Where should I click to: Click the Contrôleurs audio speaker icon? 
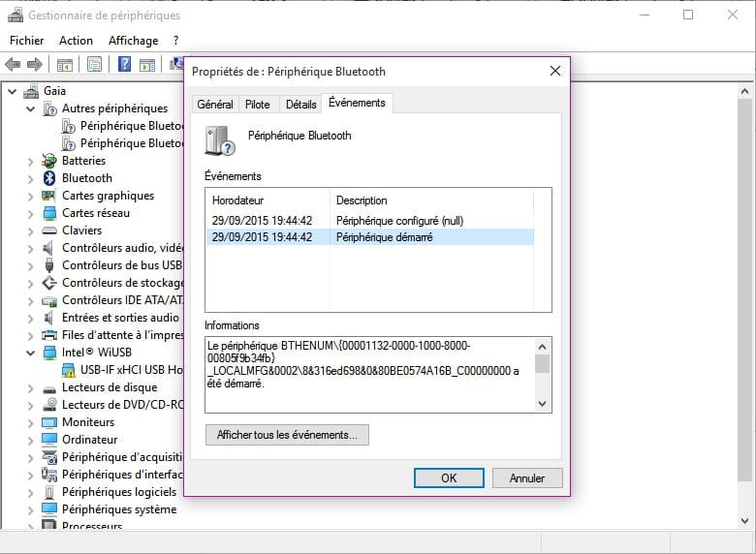[x=48, y=248]
